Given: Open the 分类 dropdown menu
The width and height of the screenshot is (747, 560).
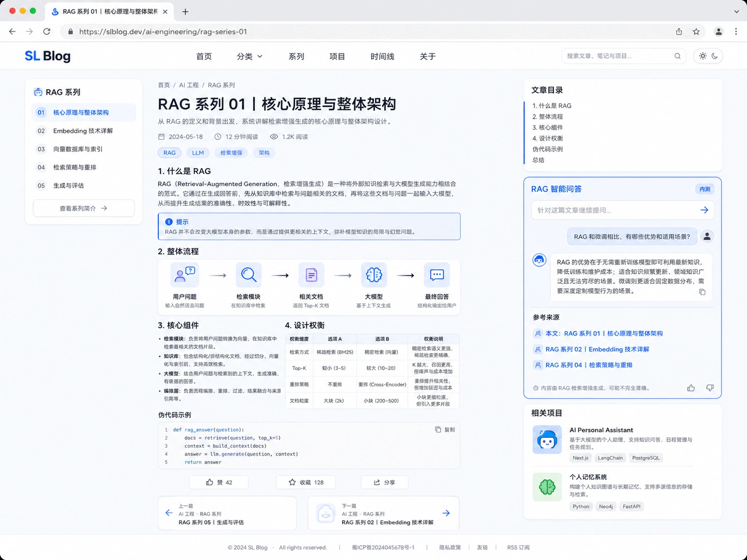Looking at the screenshot, I should pos(250,56).
